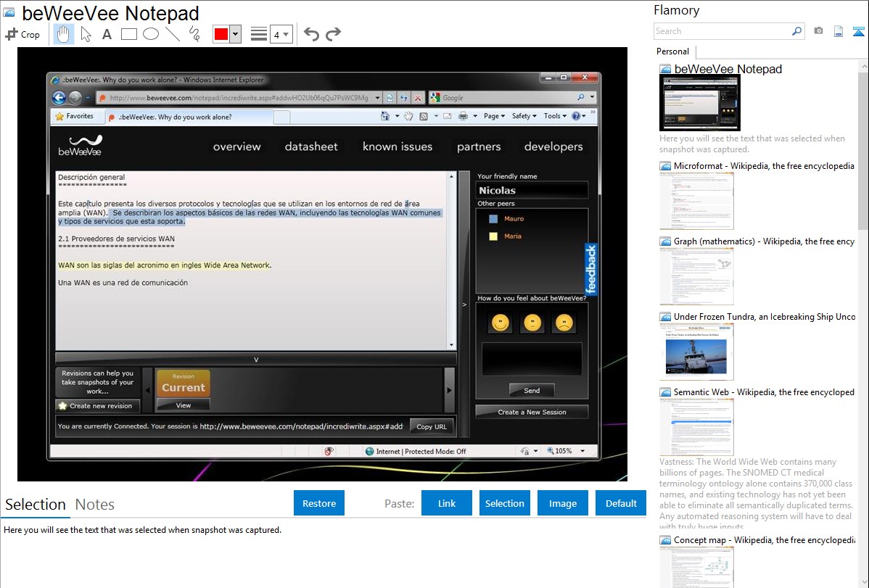Click the Paste Selection button
Image resolution: width=869 pixels, height=588 pixels.
pyautogui.click(x=504, y=503)
